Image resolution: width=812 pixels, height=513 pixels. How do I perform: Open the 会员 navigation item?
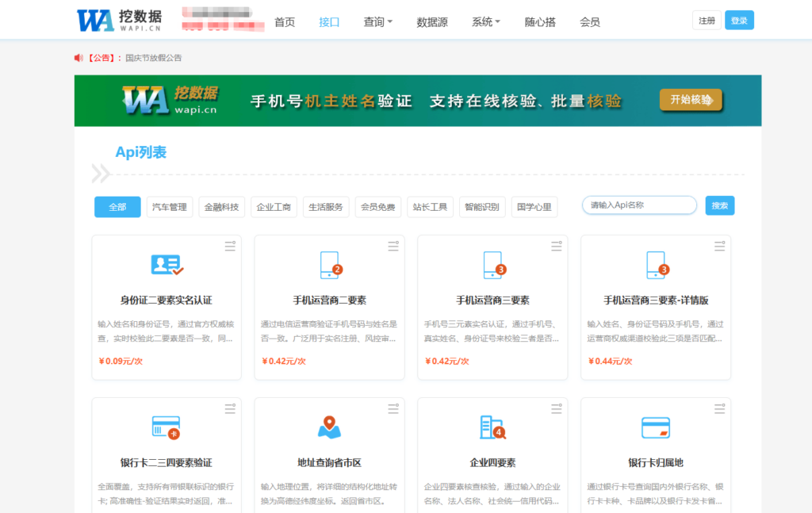(x=590, y=22)
